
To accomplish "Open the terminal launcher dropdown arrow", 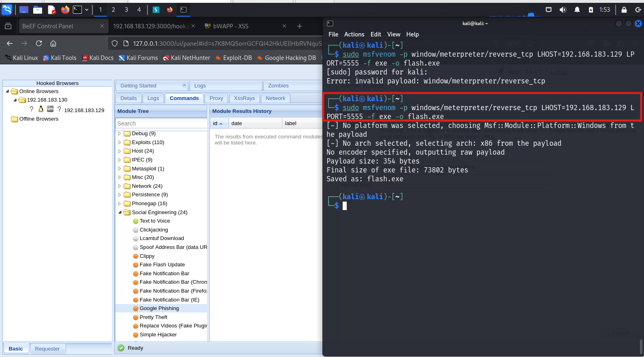I will click(87, 10).
